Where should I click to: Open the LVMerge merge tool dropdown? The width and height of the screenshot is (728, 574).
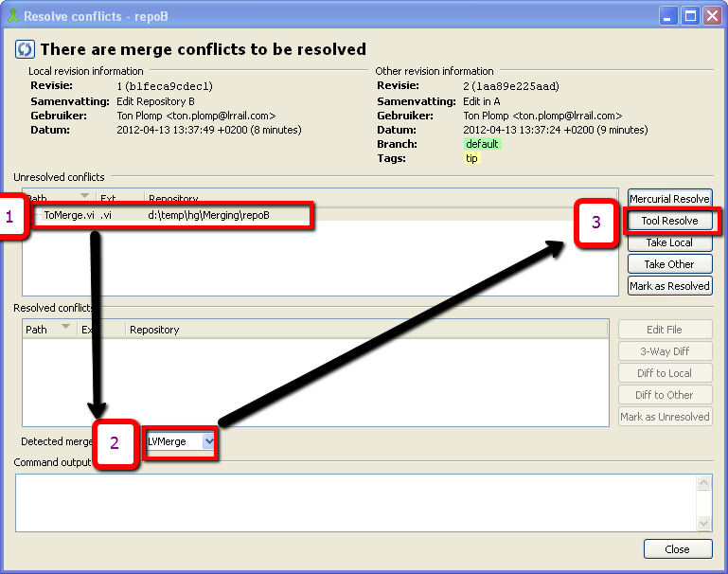click(209, 441)
